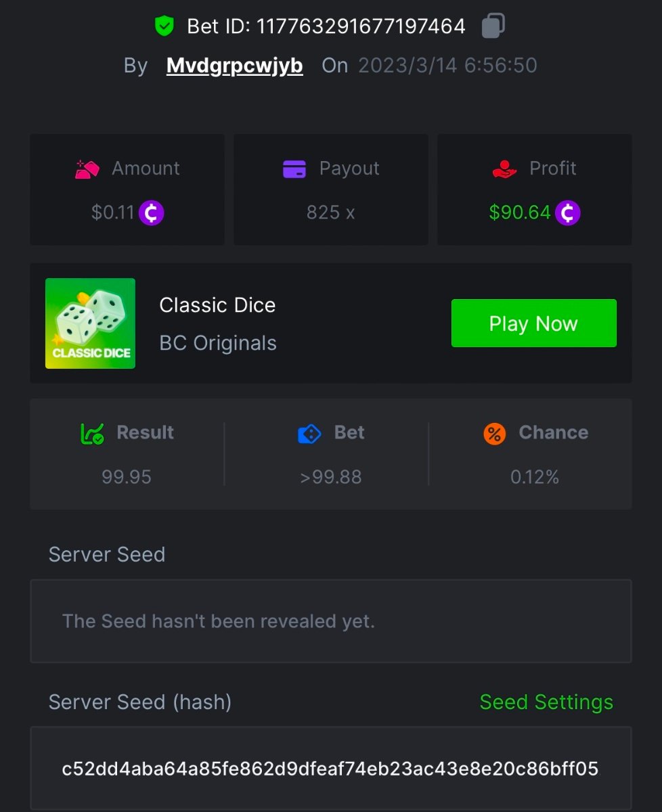The width and height of the screenshot is (662, 812).
Task: Click the purple coin icon beside $90.64
Action: pos(567,213)
